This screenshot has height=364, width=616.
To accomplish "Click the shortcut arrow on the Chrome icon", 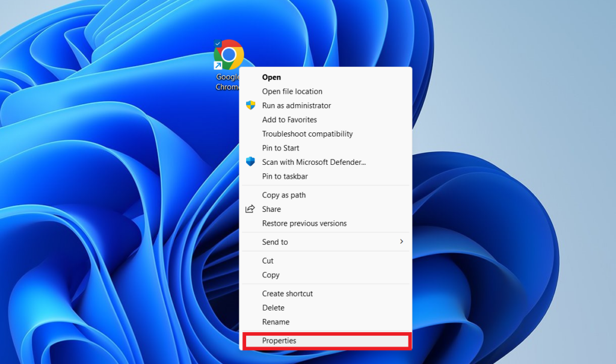I will (x=218, y=64).
